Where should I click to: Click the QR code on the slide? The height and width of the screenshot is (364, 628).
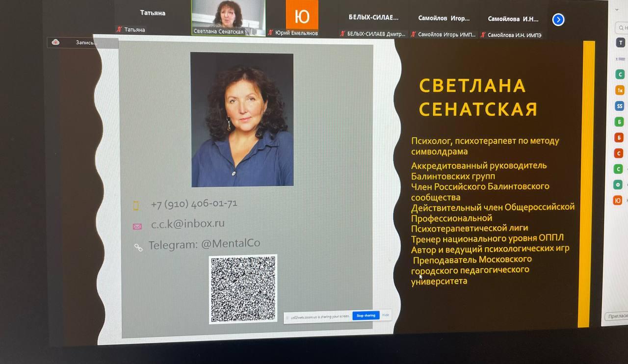[243, 289]
